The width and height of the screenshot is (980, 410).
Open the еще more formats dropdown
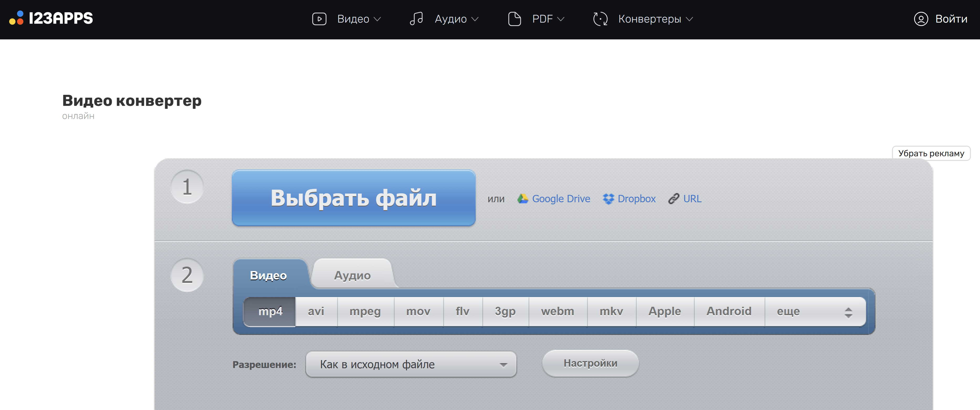pos(815,312)
